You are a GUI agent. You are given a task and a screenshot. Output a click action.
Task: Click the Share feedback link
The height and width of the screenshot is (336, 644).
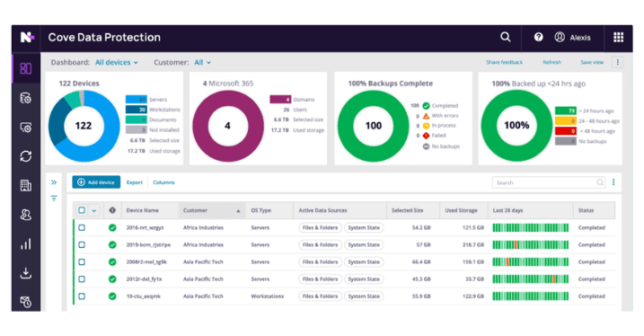(505, 62)
